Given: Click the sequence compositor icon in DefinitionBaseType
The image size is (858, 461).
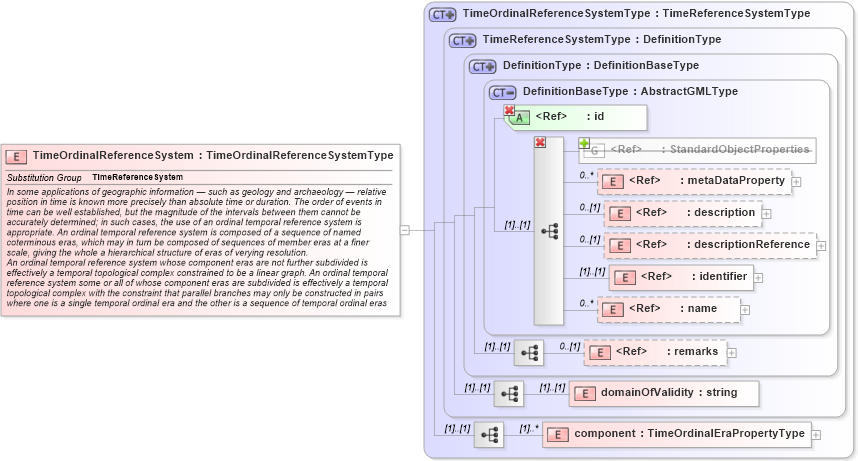Looking at the screenshot, I should [549, 232].
